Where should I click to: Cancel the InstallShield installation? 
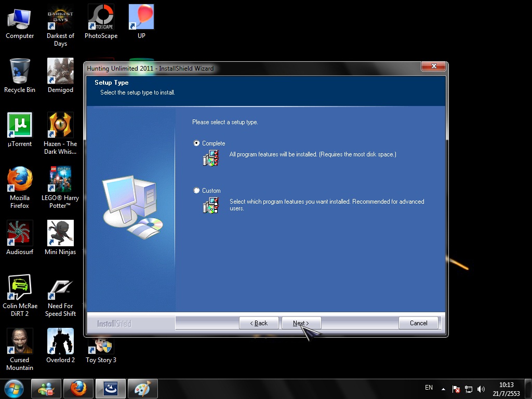pos(418,323)
